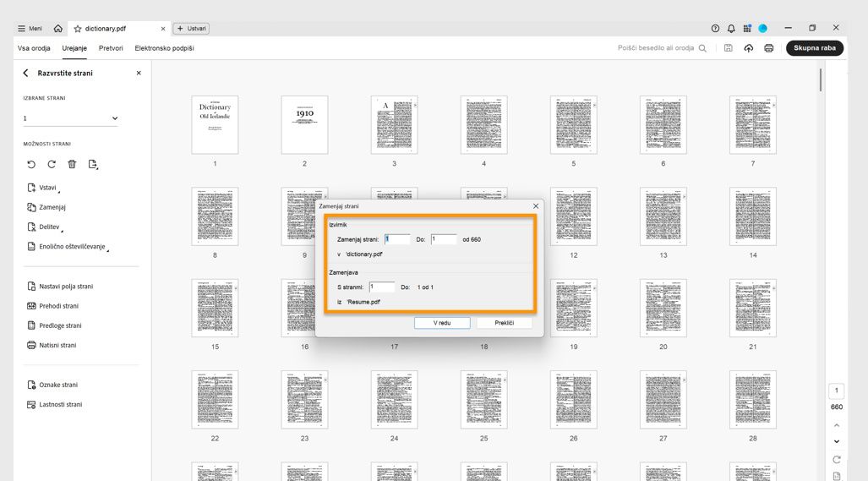The width and height of the screenshot is (868, 481).
Task: Click the 'Resume.pdf' filename in dialog
Action: 363,302
